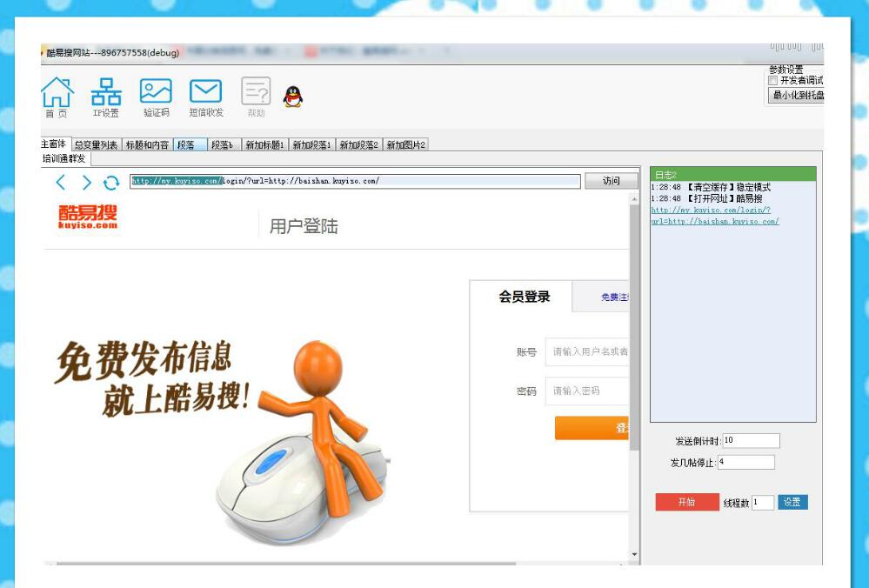Screen dimensions: 869x588
Task: Refresh the embedded browser page
Action: pyautogui.click(x=110, y=183)
